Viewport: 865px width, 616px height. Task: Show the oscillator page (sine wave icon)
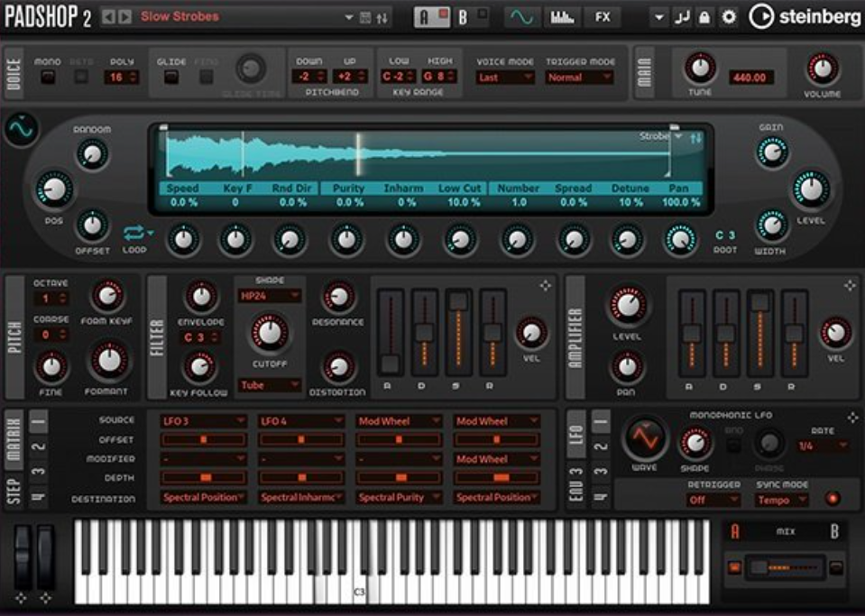522,17
